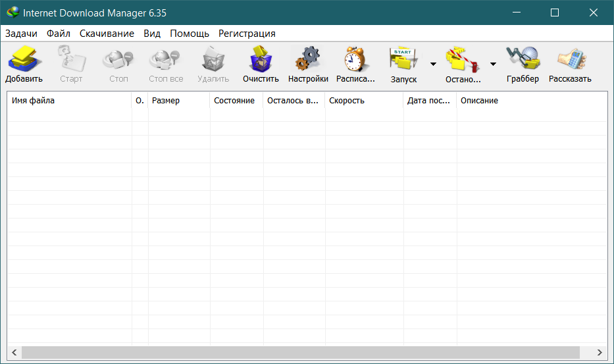The height and width of the screenshot is (364, 614).
Task: Sort by the Имя файла column header
Action: pyautogui.click(x=69, y=101)
